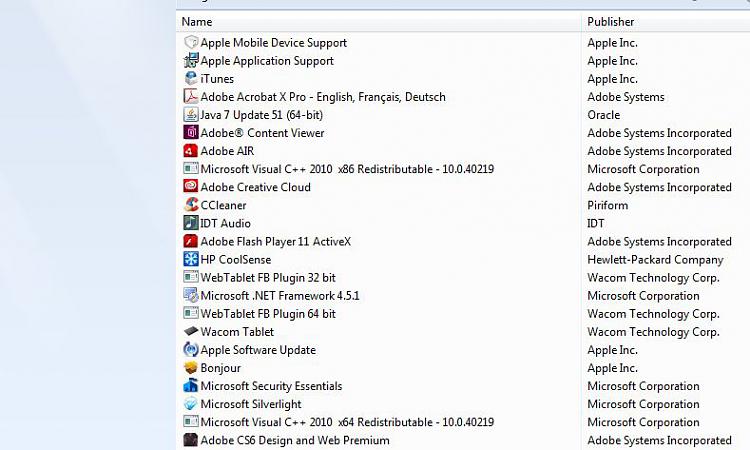Click the 'Oracle' publisher cell

(x=604, y=115)
